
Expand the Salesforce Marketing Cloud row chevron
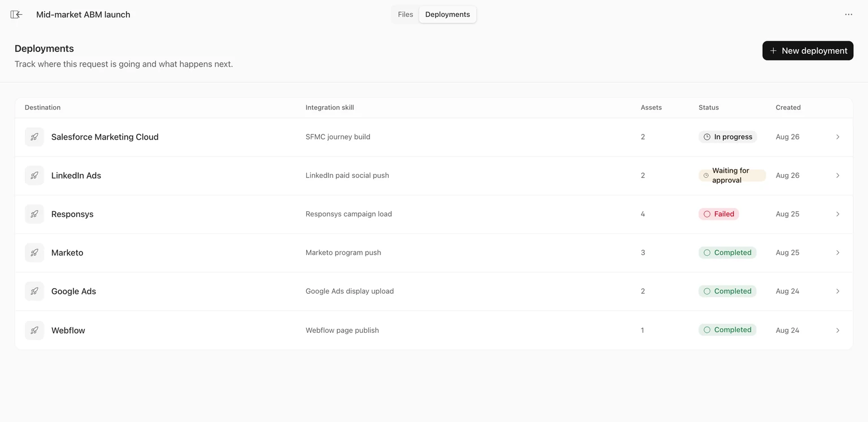[837, 137]
